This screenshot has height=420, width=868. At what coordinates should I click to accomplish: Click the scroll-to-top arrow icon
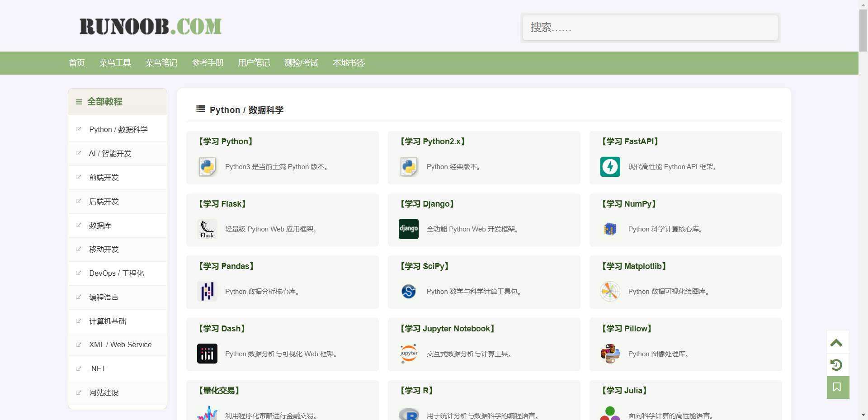tap(836, 343)
